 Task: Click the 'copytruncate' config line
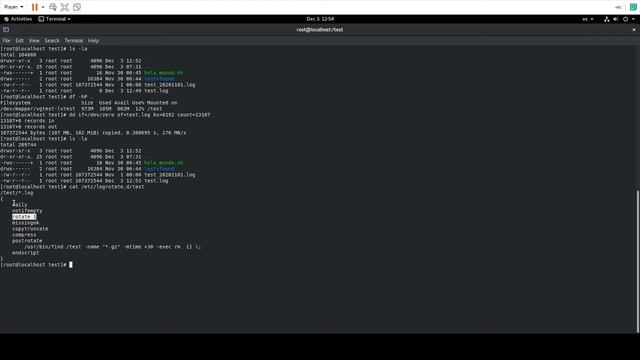coord(30,229)
